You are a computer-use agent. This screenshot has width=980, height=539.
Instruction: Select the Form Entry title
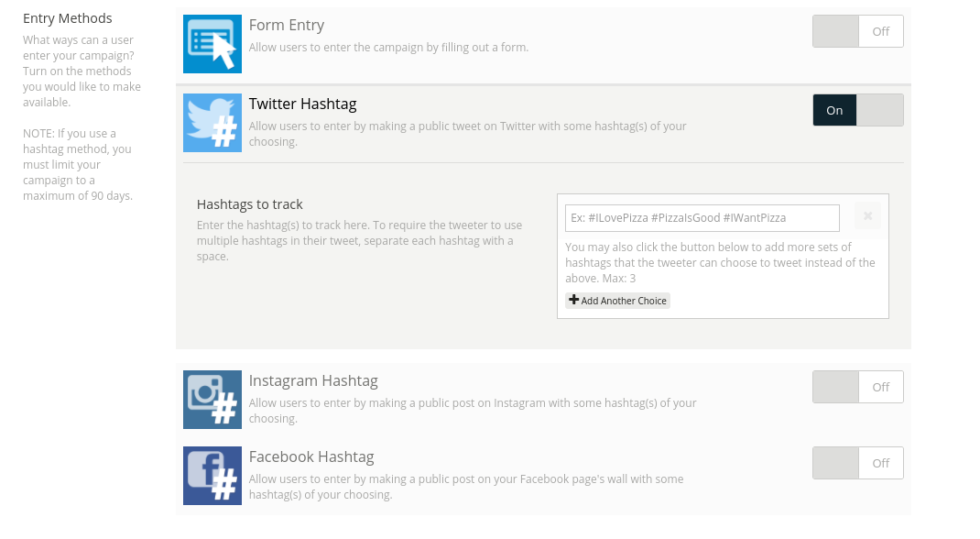[287, 25]
